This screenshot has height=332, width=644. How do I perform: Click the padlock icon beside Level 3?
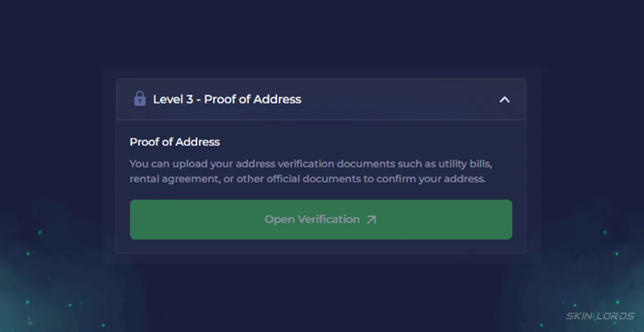pyautogui.click(x=139, y=99)
